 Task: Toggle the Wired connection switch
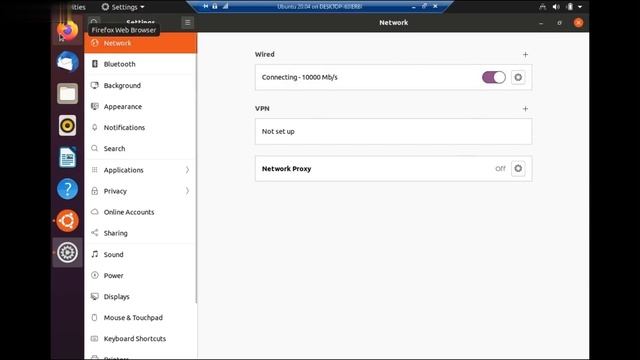coord(494,77)
